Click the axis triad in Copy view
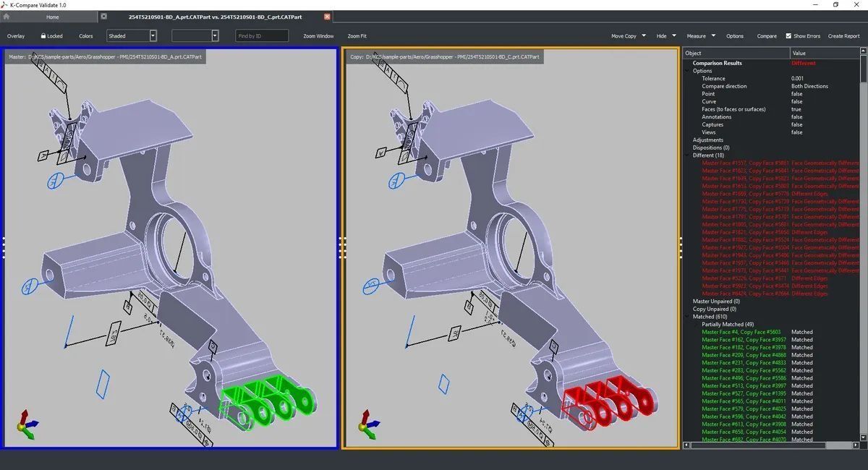868x470 pixels. 368,424
